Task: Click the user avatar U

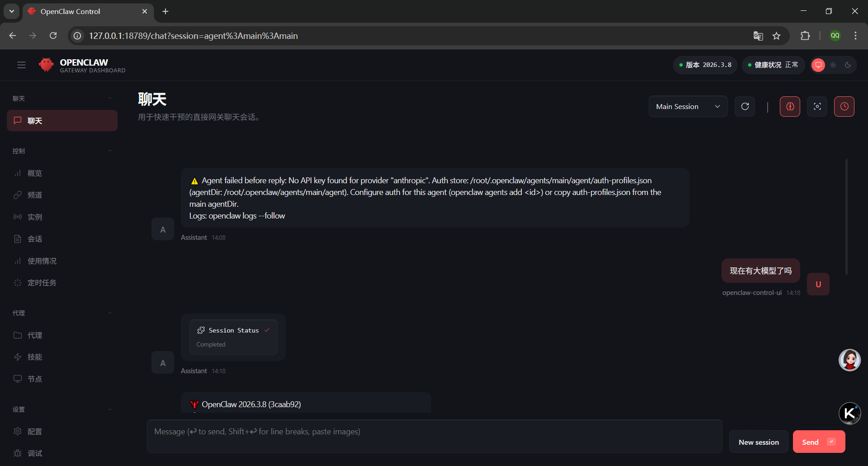Action: (x=818, y=284)
